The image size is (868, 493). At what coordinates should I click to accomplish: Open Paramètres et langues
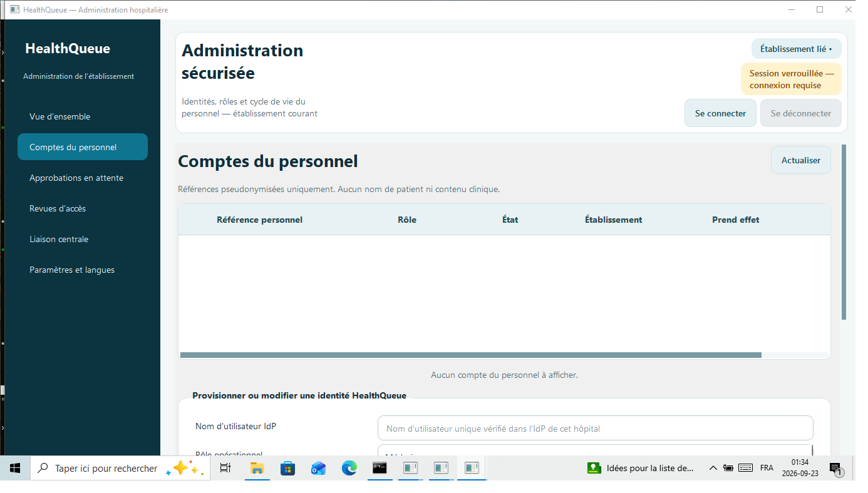click(83, 270)
